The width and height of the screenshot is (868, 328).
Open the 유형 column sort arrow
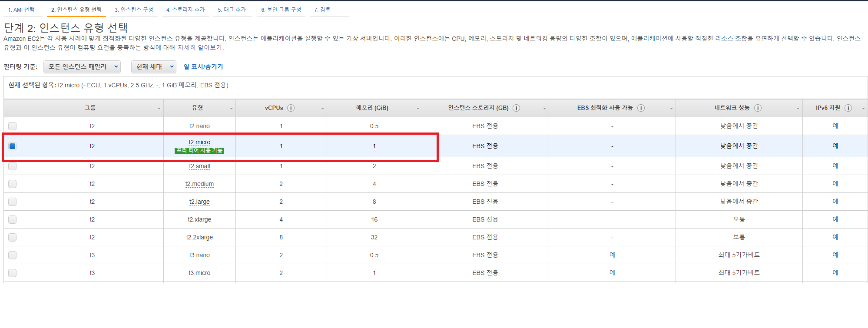pos(231,109)
